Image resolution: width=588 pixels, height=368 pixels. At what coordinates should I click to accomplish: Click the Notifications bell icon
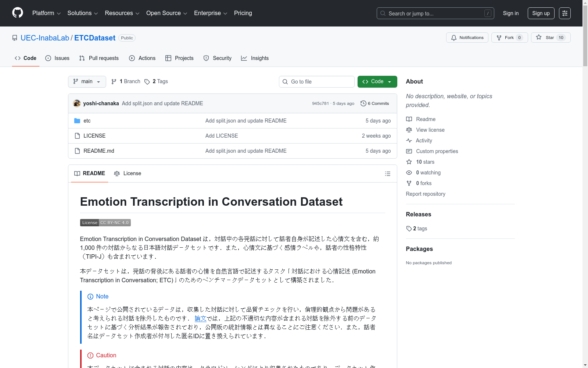(x=454, y=38)
